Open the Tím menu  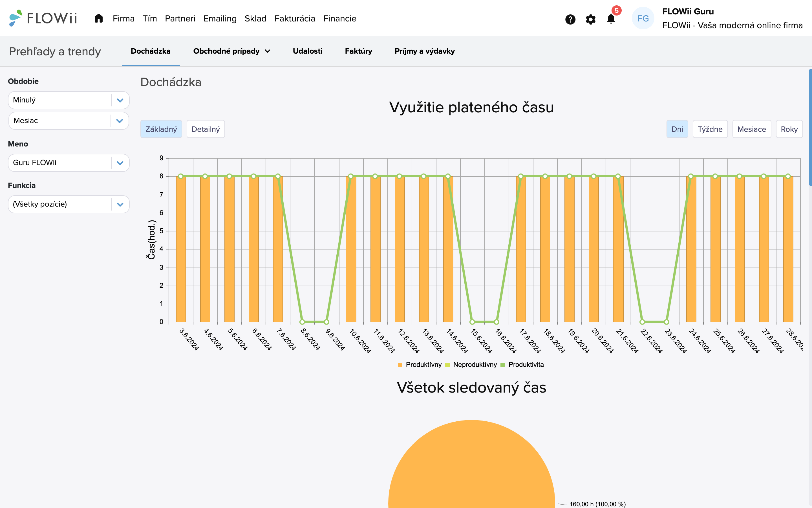[x=150, y=18]
